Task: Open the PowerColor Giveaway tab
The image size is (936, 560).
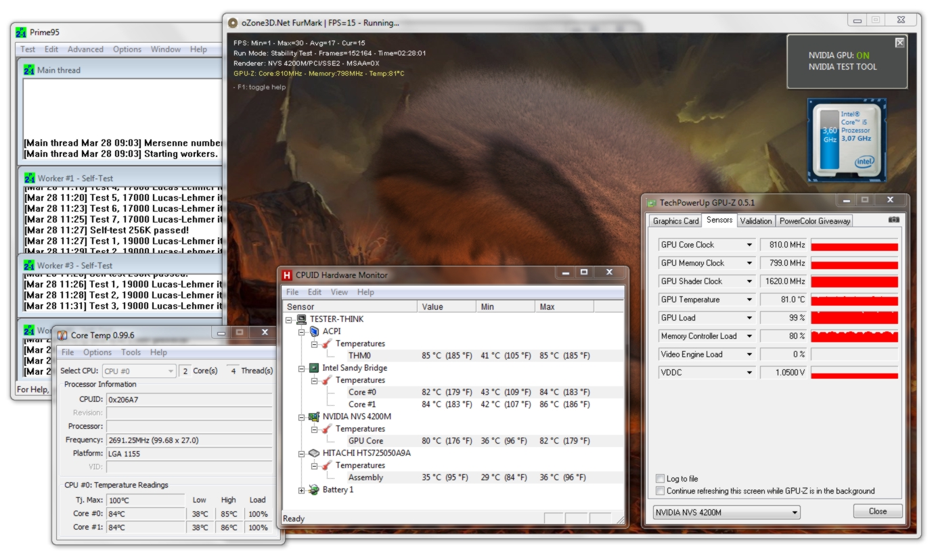Action: (815, 220)
